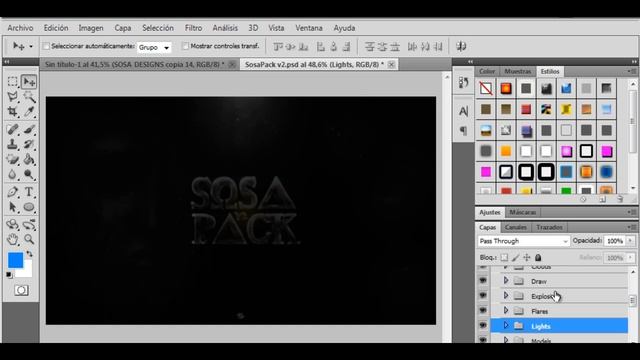640x360 pixels.
Task: Switch to the Máscaras tab
Action: click(522, 212)
